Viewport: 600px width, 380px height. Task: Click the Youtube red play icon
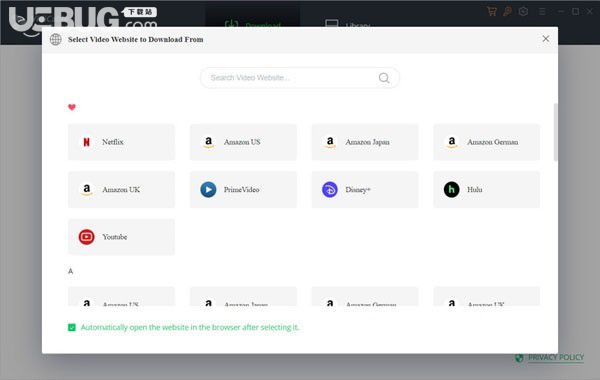pyautogui.click(x=86, y=237)
